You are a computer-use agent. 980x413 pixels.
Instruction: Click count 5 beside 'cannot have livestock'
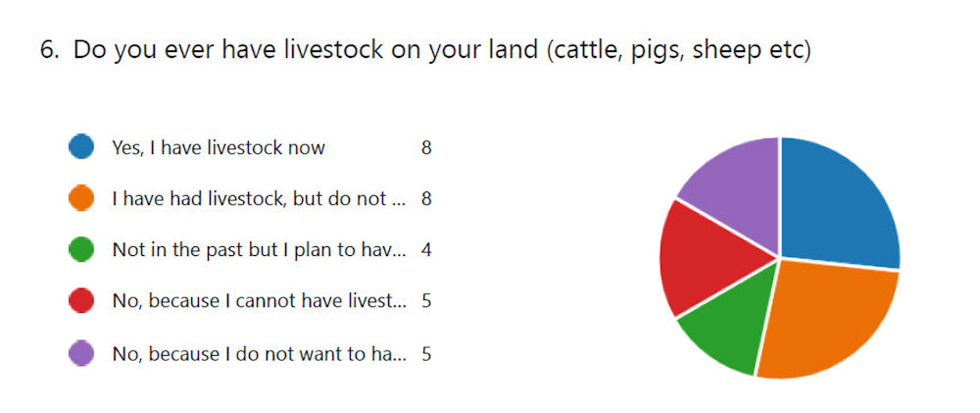coord(426,301)
